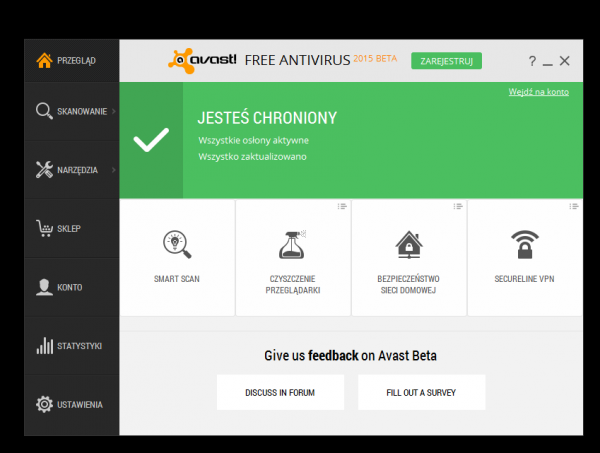Viewport: 600px width, 453px height.
Task: Click the home network security house icon
Action: coord(409,245)
